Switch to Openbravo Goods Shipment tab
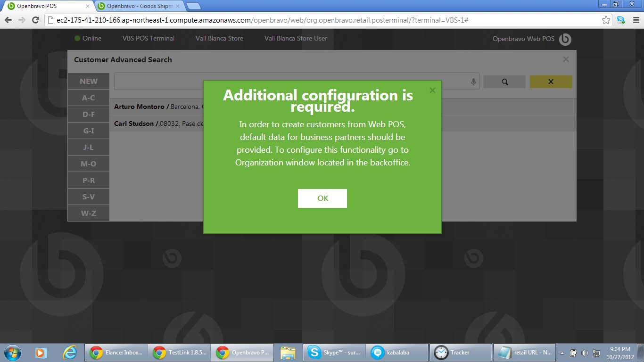 point(140,6)
